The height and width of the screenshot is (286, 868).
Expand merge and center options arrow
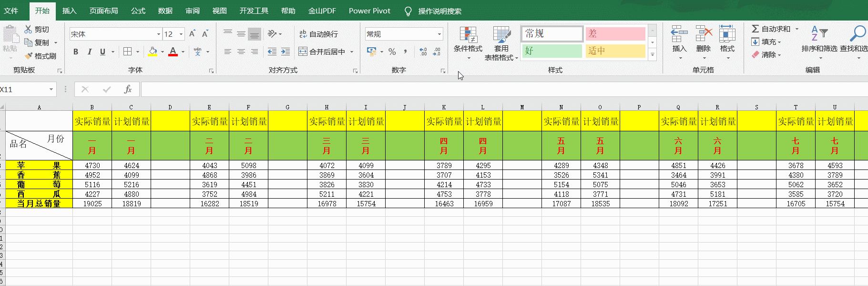pos(352,52)
